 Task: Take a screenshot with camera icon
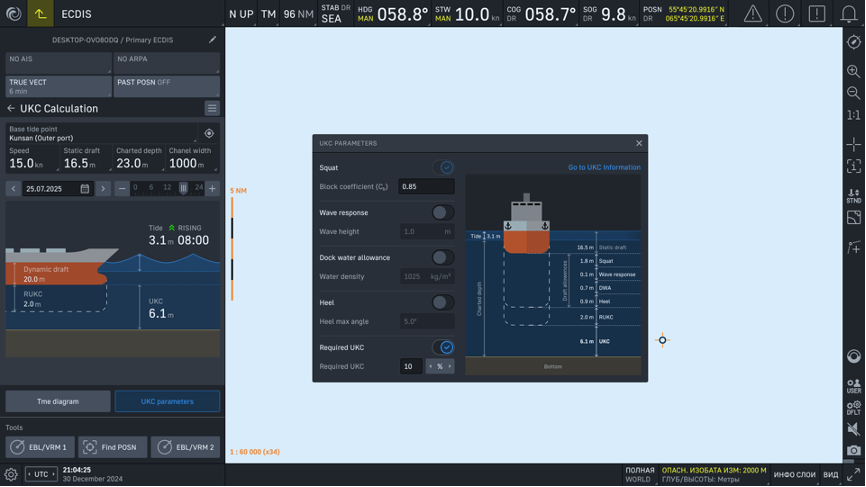(854, 451)
